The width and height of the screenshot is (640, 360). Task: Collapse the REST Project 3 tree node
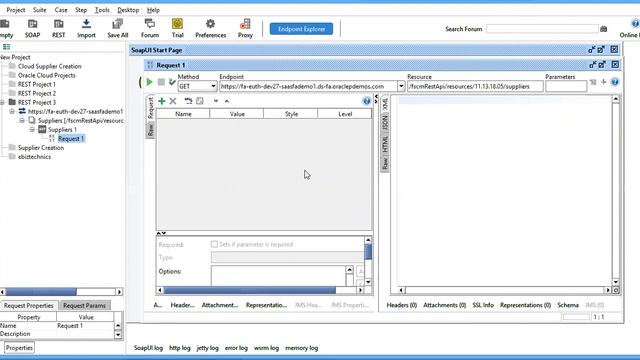2,102
